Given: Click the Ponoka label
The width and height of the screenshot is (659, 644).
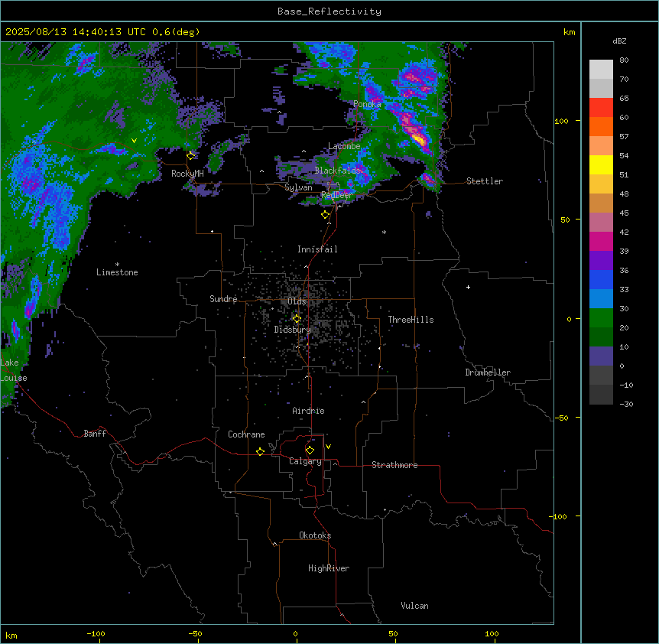Looking at the screenshot, I should tap(367, 104).
